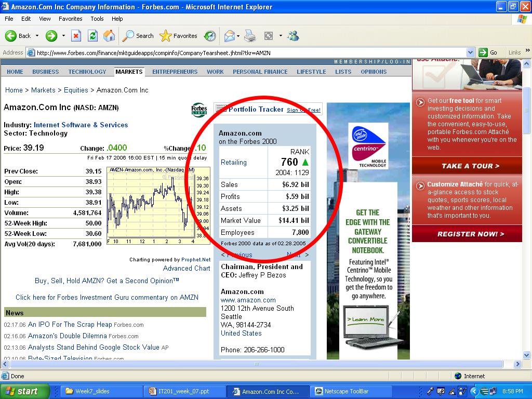The width and height of the screenshot is (532, 399).
Task: Go to the ENTREPRENEURS navigation tab
Action: (x=175, y=72)
